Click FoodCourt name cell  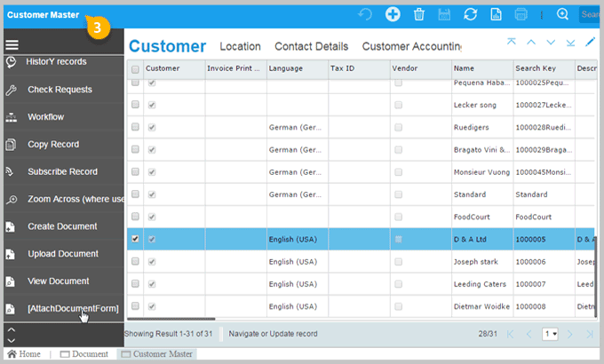482,217
